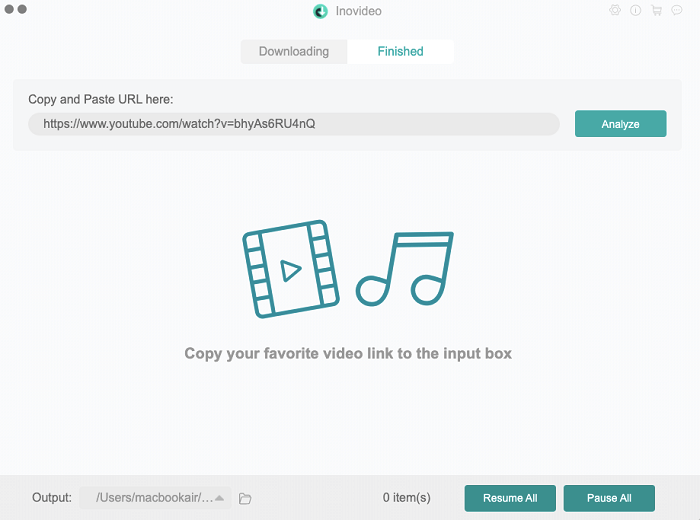The width and height of the screenshot is (700, 520).
Task: Click the film strip video illustration
Action: [291, 269]
